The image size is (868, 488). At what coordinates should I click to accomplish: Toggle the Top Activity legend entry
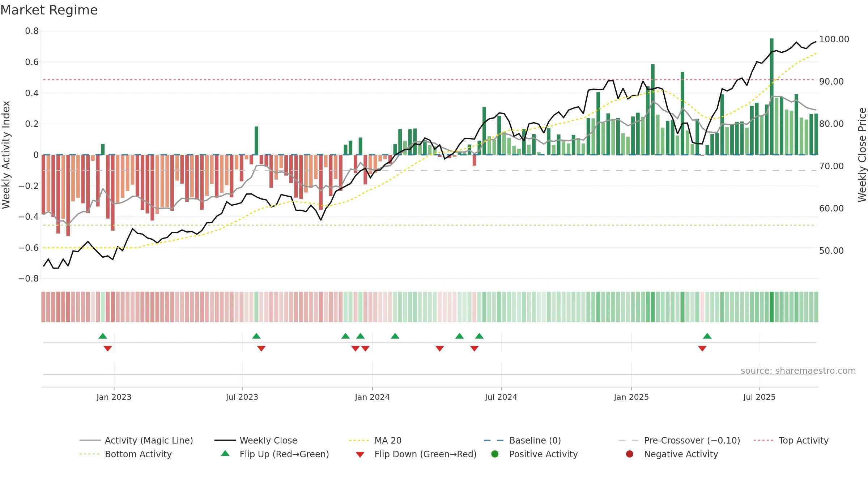pos(791,440)
